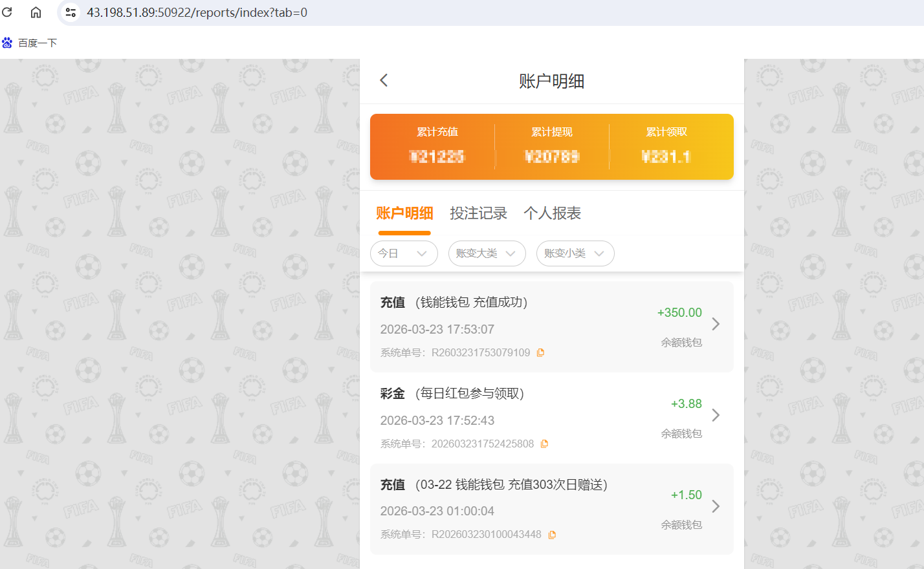The height and width of the screenshot is (569, 924).
Task: Copy order number R202603230100043448
Action: [x=552, y=535]
